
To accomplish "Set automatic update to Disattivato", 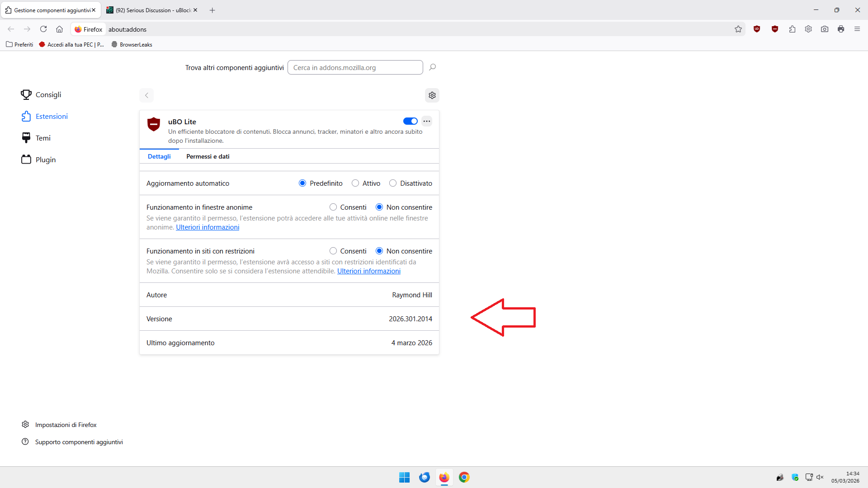I will (393, 183).
